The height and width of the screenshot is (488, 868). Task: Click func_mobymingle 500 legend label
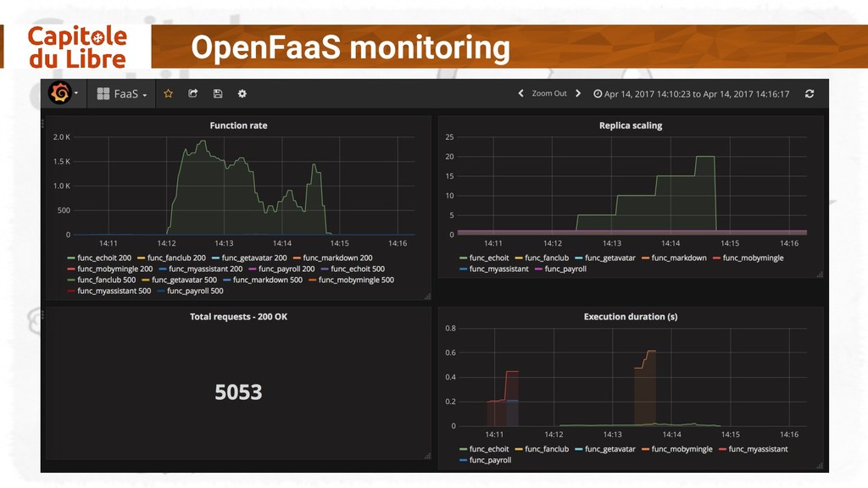pyautogui.click(x=357, y=280)
